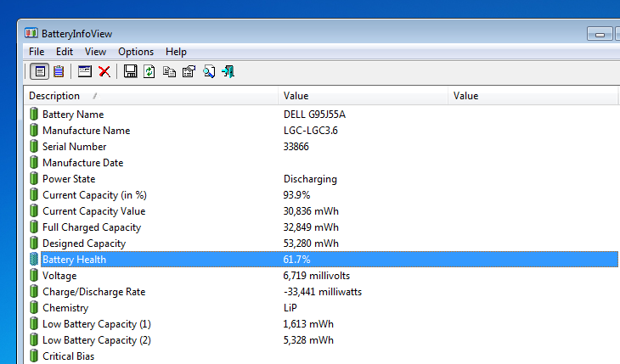Open Properties toolbar icon

(189, 71)
